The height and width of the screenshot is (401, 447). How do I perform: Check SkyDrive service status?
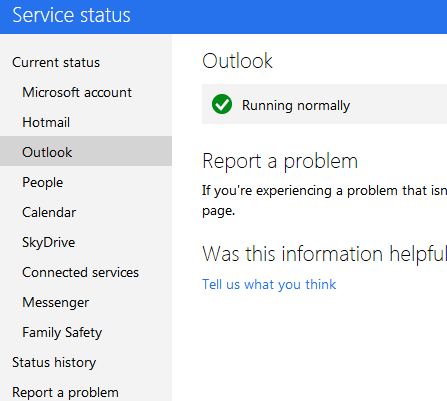[x=49, y=243]
